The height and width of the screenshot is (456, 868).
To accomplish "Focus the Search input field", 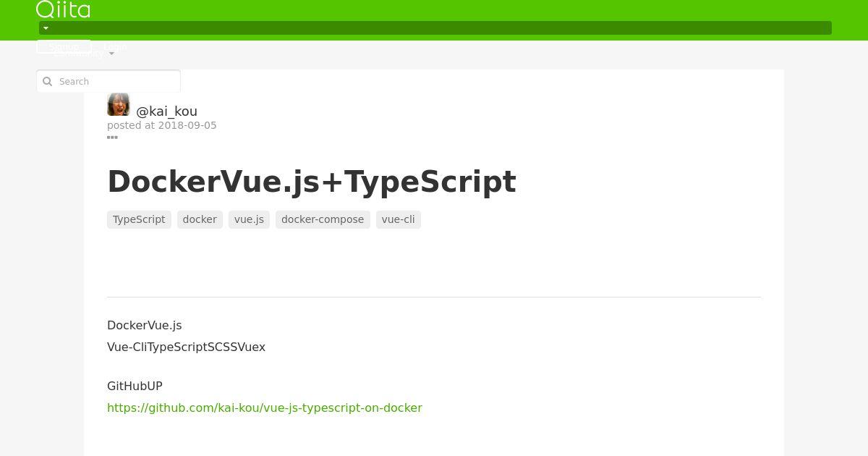I will (109, 81).
